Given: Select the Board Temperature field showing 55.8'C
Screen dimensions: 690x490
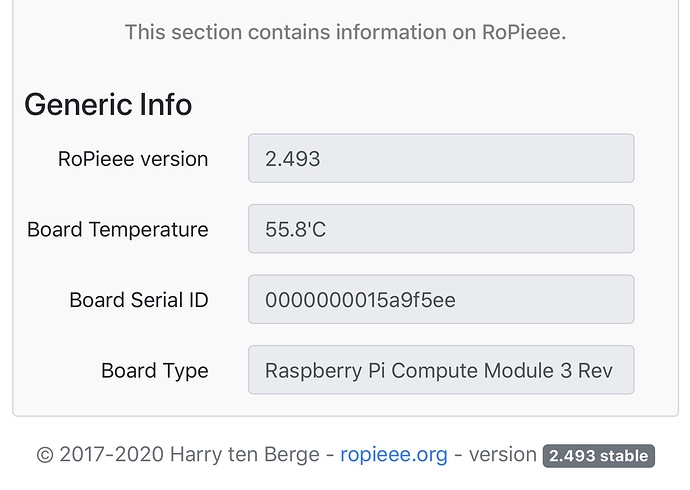Looking at the screenshot, I should (441, 229).
